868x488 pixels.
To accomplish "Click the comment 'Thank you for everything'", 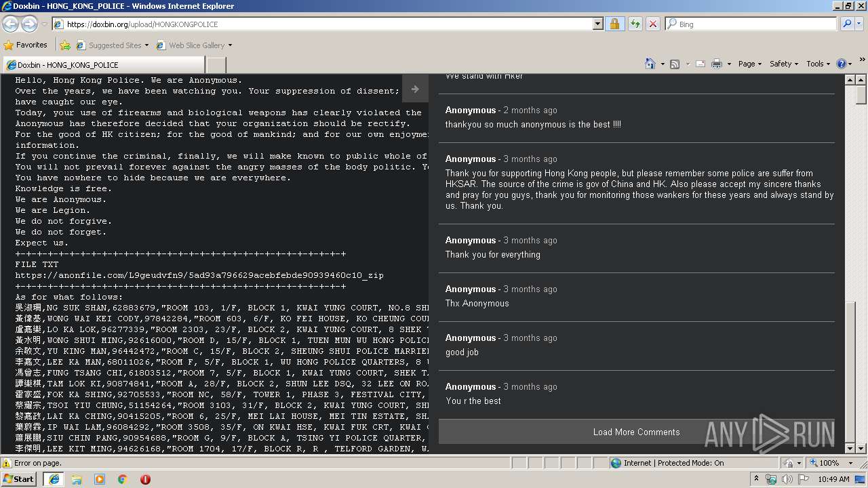I will [x=493, y=254].
